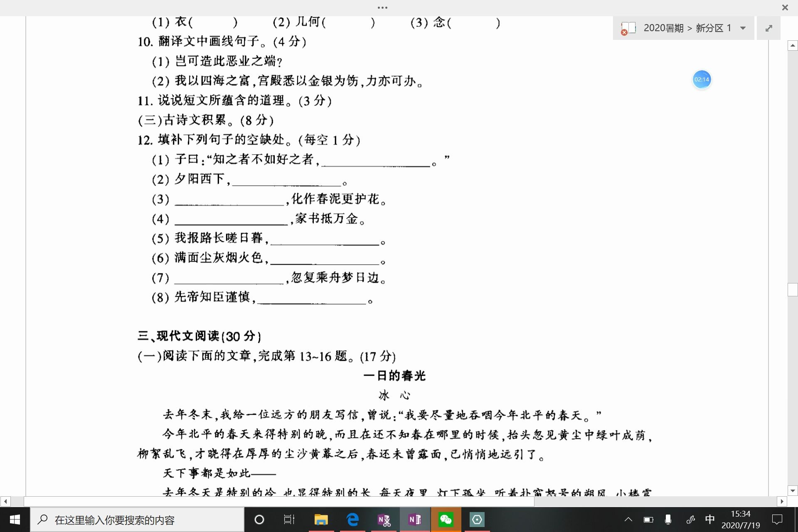Click the sentence 岂可造此恶业之端?
Viewport: 798px width, 532px height.
[229, 61]
